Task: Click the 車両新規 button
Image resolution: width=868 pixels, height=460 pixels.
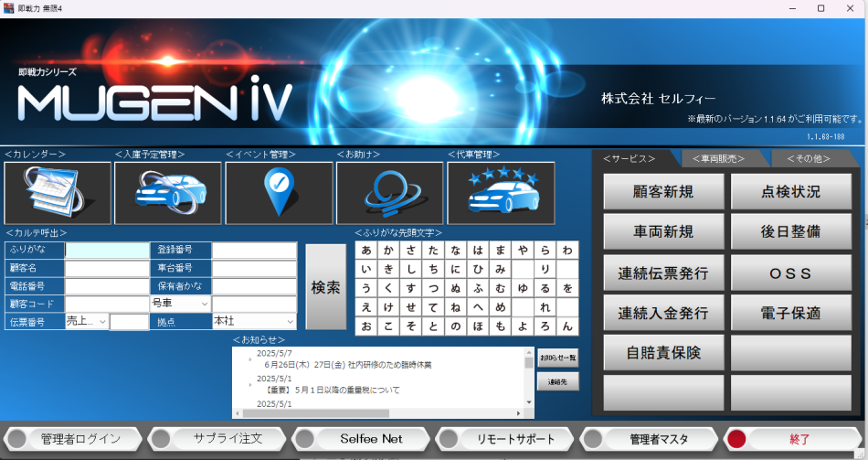Action: tap(663, 231)
